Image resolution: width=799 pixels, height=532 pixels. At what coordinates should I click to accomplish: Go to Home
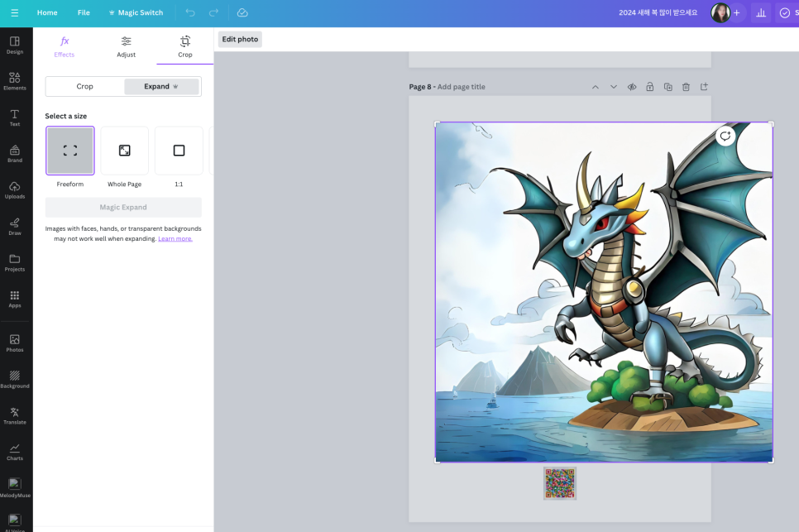47,12
